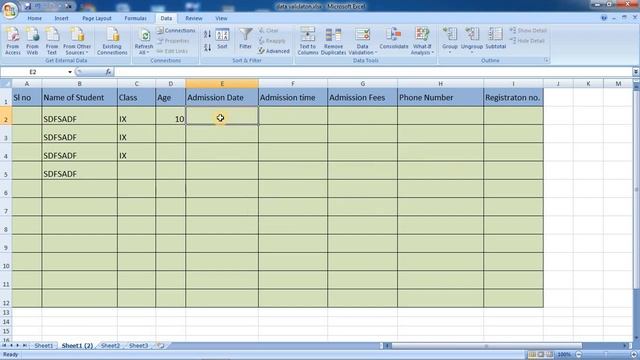Click the Subtotal button
The image size is (640, 360).
tap(496, 39)
